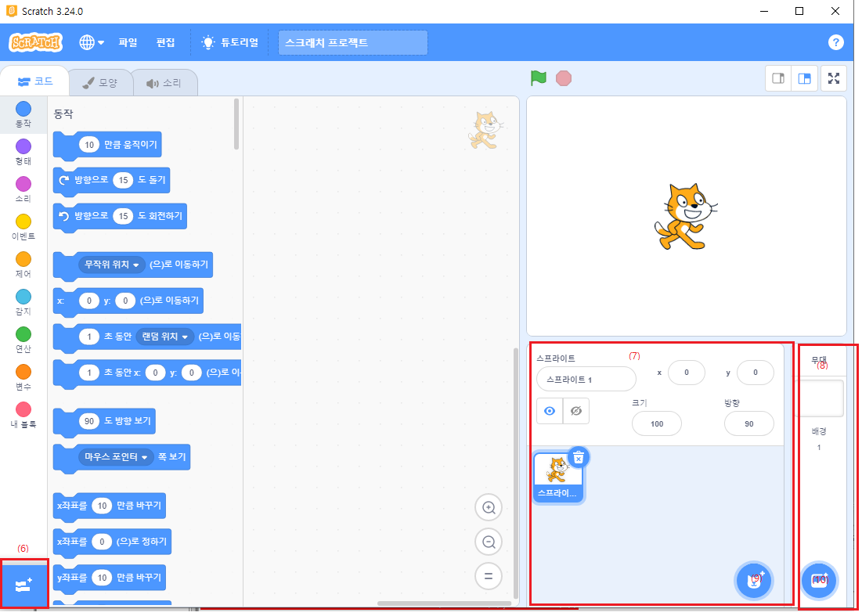Switch to small stage layout
The width and height of the screenshot is (862, 616).
pyautogui.click(x=778, y=78)
